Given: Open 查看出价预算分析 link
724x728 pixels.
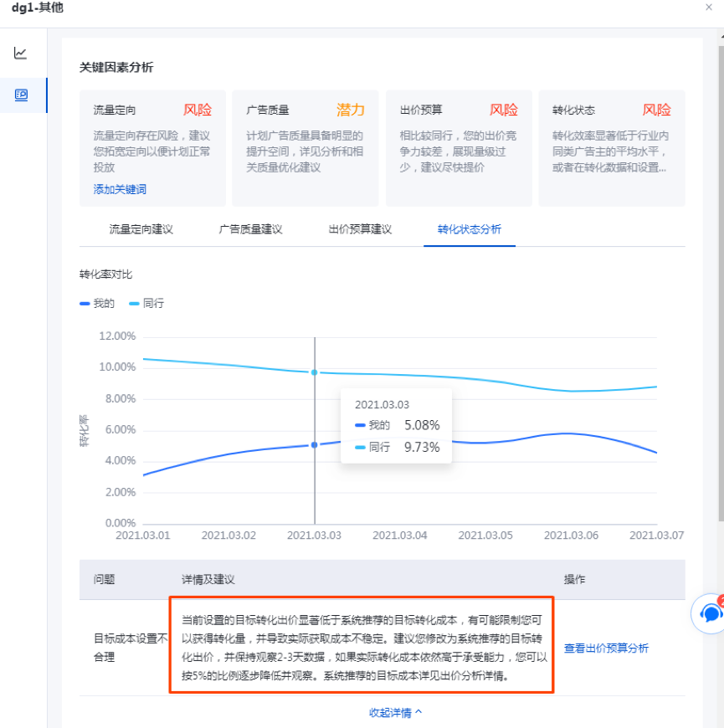Looking at the screenshot, I should [606, 649].
